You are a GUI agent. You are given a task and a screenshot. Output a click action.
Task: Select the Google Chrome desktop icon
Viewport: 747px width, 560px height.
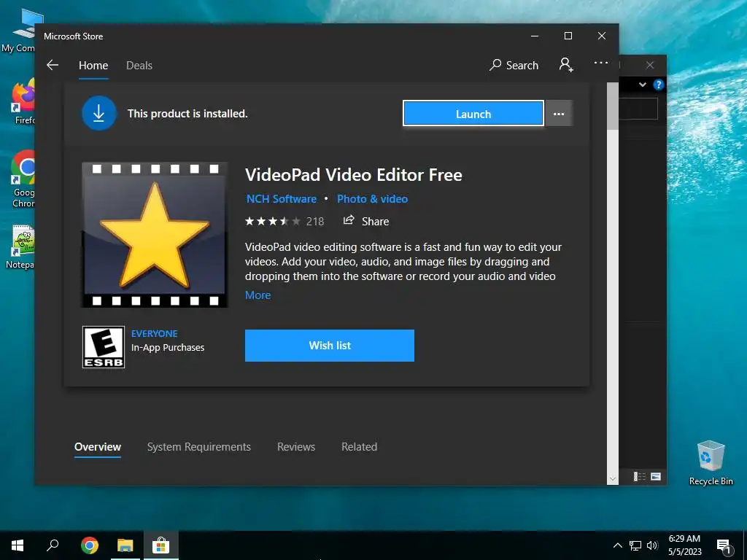(x=23, y=179)
